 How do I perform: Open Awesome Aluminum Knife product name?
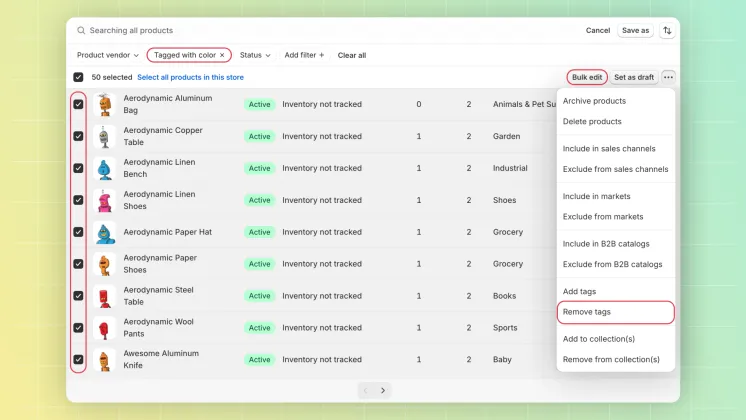pos(161,360)
